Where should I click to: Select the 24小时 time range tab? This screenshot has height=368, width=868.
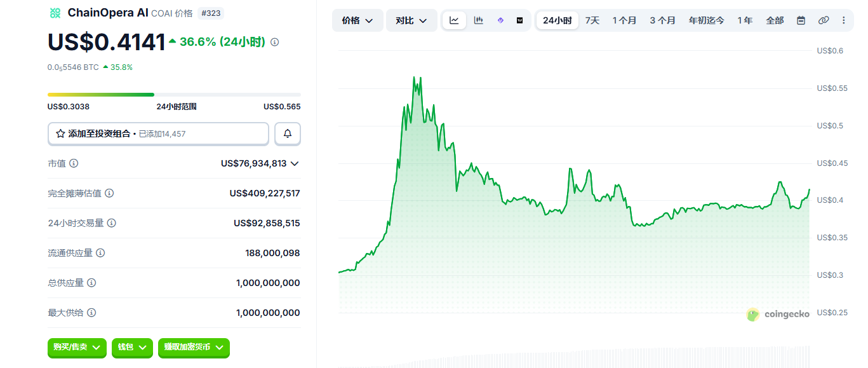click(558, 20)
